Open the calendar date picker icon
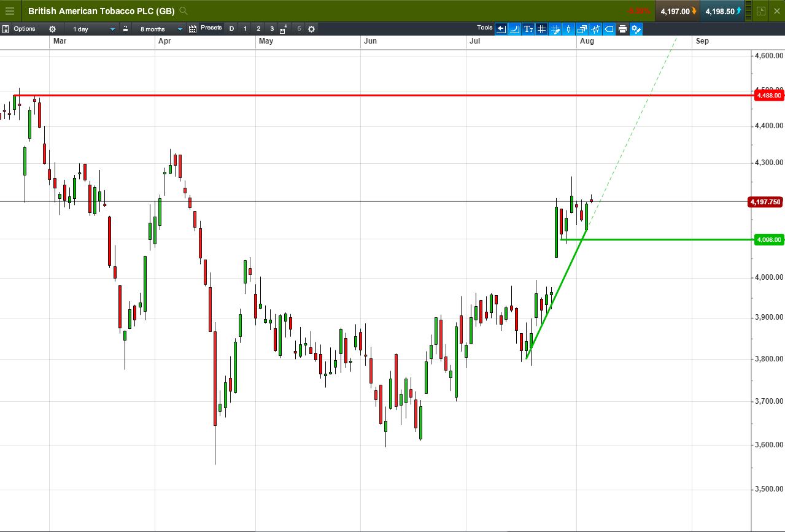Viewport: 785px width, 532px height. [193, 29]
